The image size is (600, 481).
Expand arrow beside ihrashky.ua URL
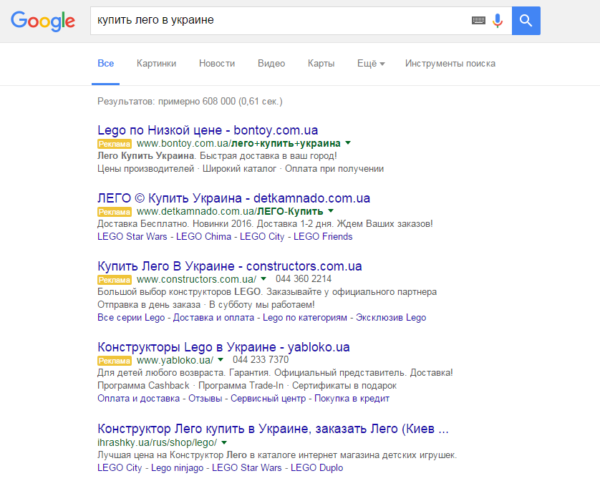(x=224, y=443)
